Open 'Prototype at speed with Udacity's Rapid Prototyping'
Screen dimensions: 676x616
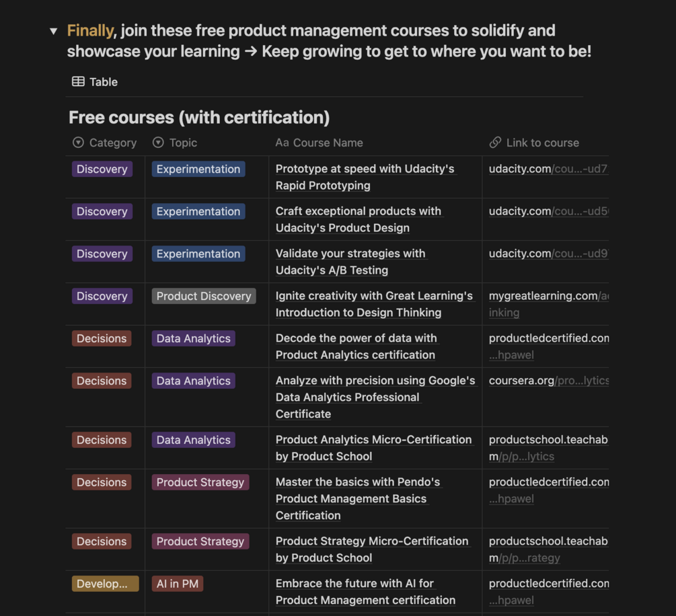365,177
